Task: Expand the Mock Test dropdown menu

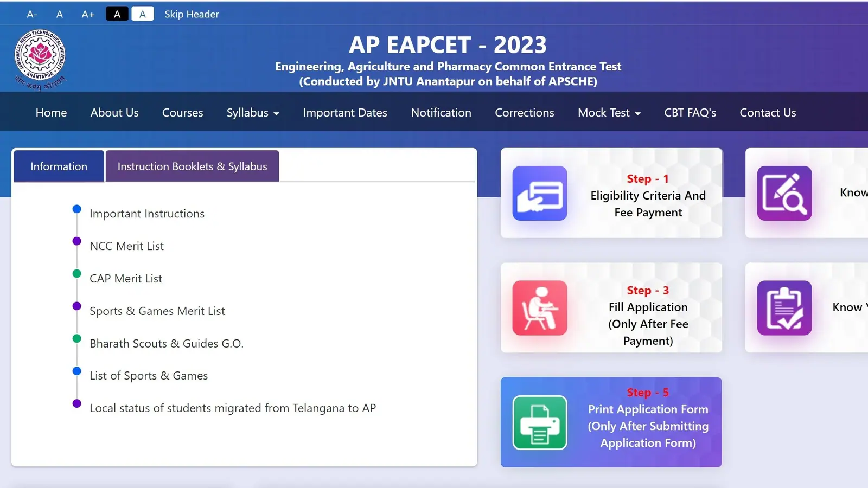Action: click(x=609, y=113)
